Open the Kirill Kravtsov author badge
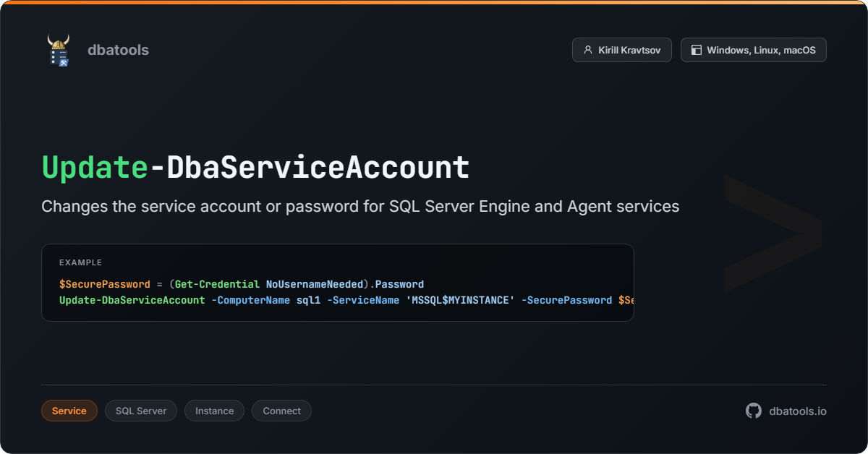Image resolution: width=868 pixels, height=454 pixels. pyautogui.click(x=621, y=50)
